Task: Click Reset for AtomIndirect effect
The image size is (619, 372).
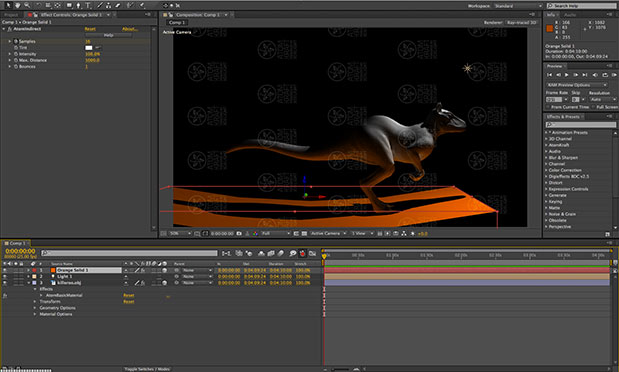Action: (x=90, y=29)
